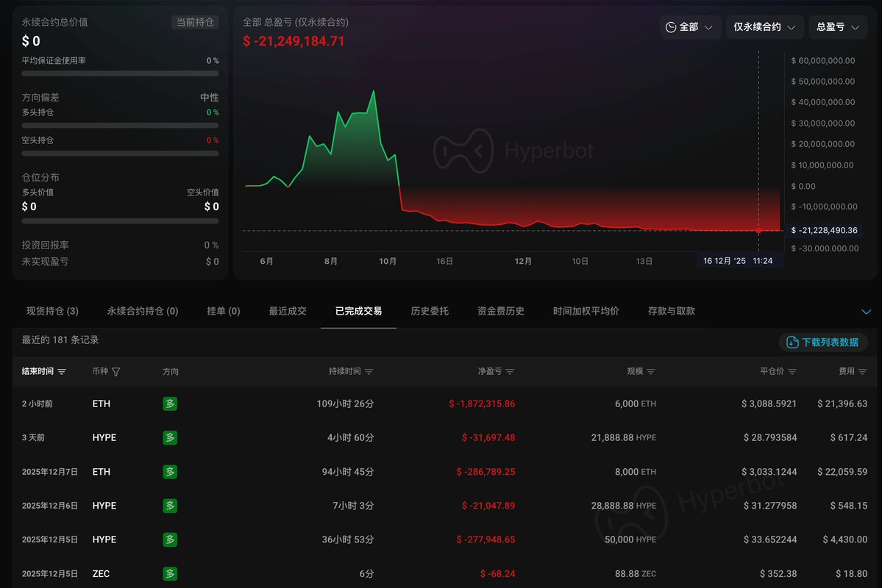
Task: Click the 下载列表数据 download button
Action: pyautogui.click(x=822, y=343)
